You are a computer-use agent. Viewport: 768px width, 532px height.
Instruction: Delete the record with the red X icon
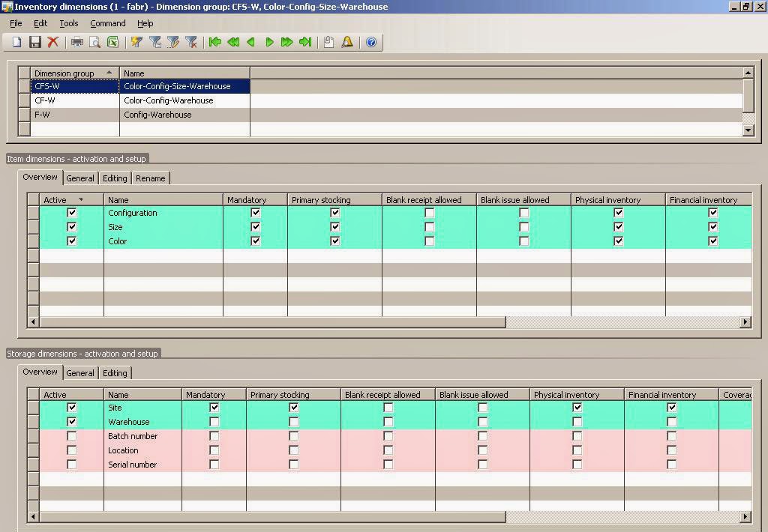click(x=53, y=42)
